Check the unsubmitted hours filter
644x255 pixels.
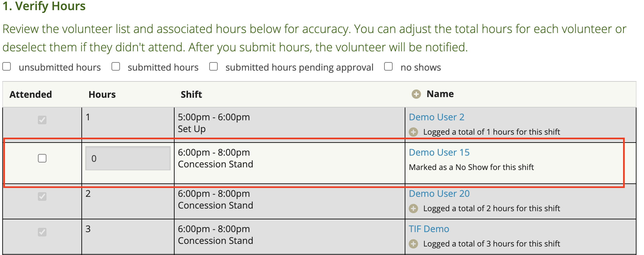[x=7, y=67]
